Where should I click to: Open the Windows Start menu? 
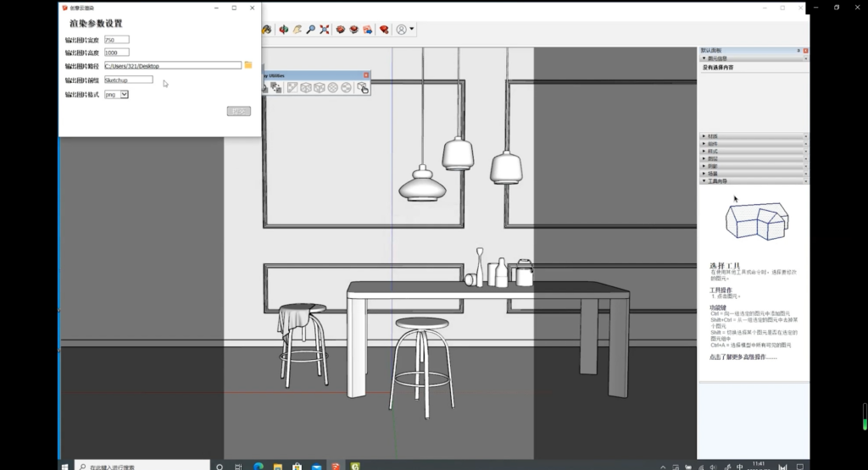[64, 467]
